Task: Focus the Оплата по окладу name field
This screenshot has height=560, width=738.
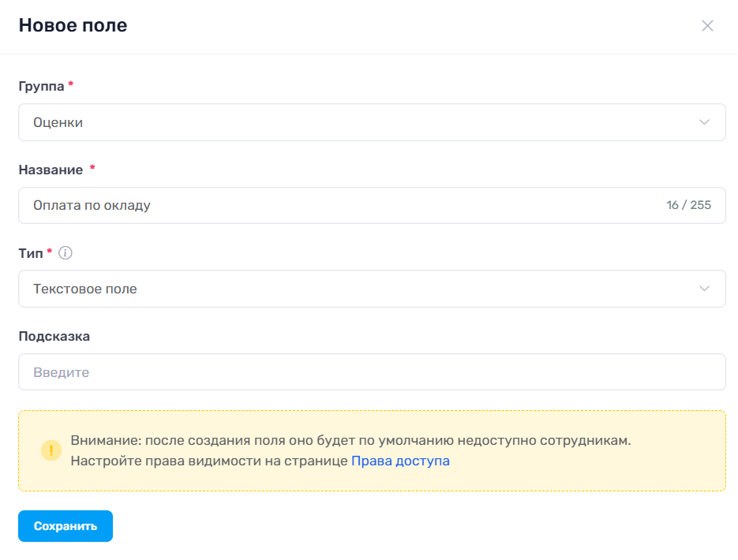Action: (x=372, y=206)
